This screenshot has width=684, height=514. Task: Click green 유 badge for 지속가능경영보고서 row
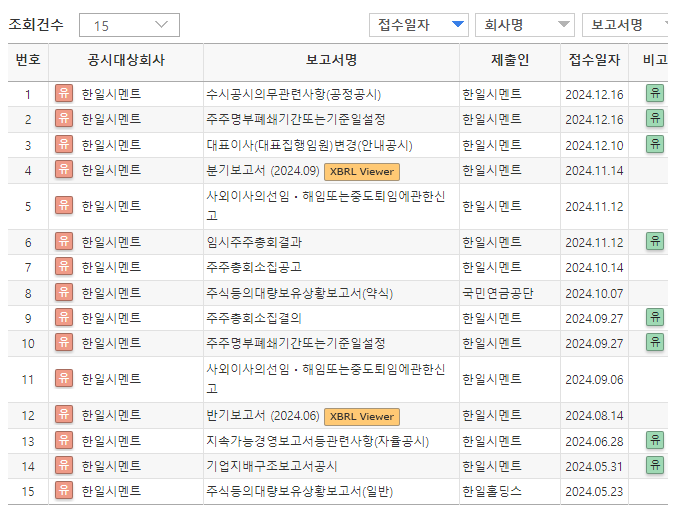coord(655,440)
